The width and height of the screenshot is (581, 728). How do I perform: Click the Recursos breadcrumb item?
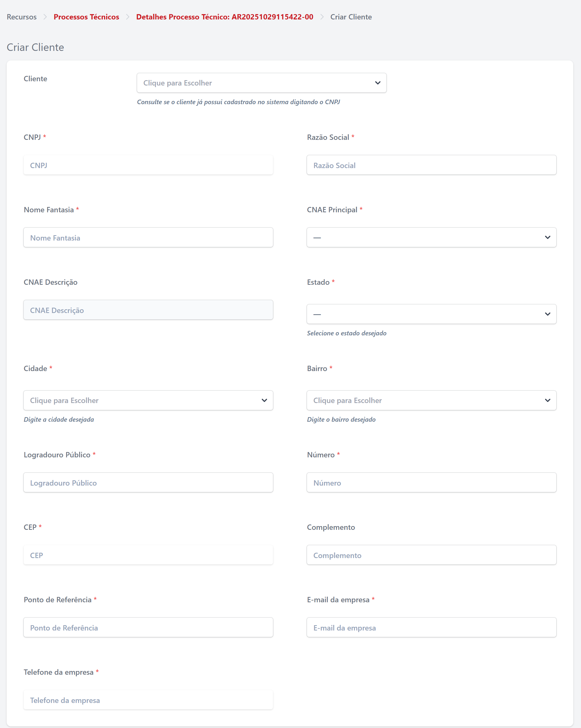pos(22,17)
